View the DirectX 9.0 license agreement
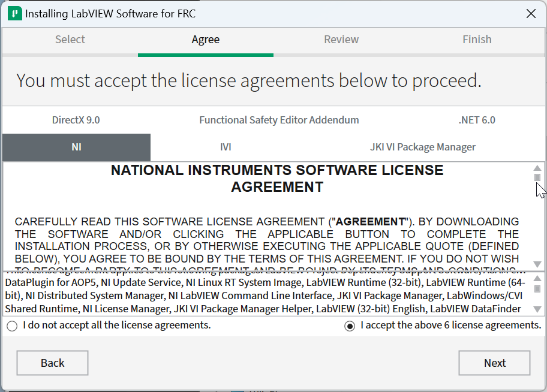The height and width of the screenshot is (392, 547). pyautogui.click(x=76, y=120)
